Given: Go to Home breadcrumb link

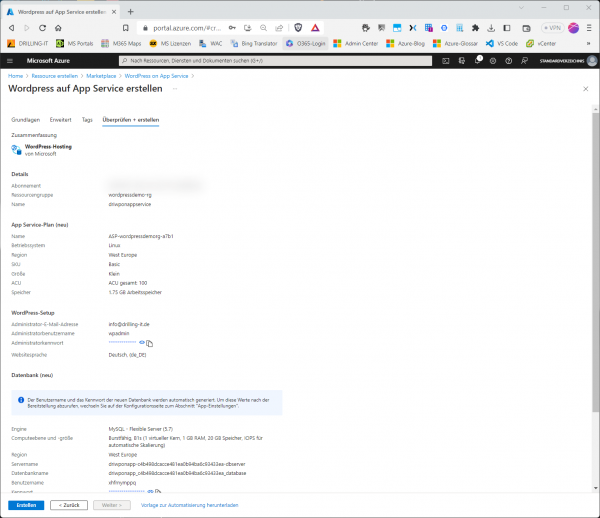Looking at the screenshot, I should pyautogui.click(x=15, y=76).
